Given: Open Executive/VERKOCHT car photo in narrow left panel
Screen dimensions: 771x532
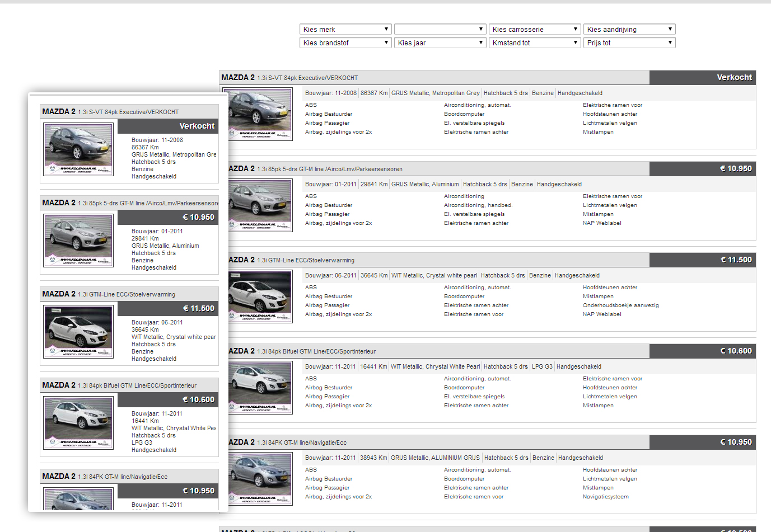Looking at the screenshot, I should point(79,149).
